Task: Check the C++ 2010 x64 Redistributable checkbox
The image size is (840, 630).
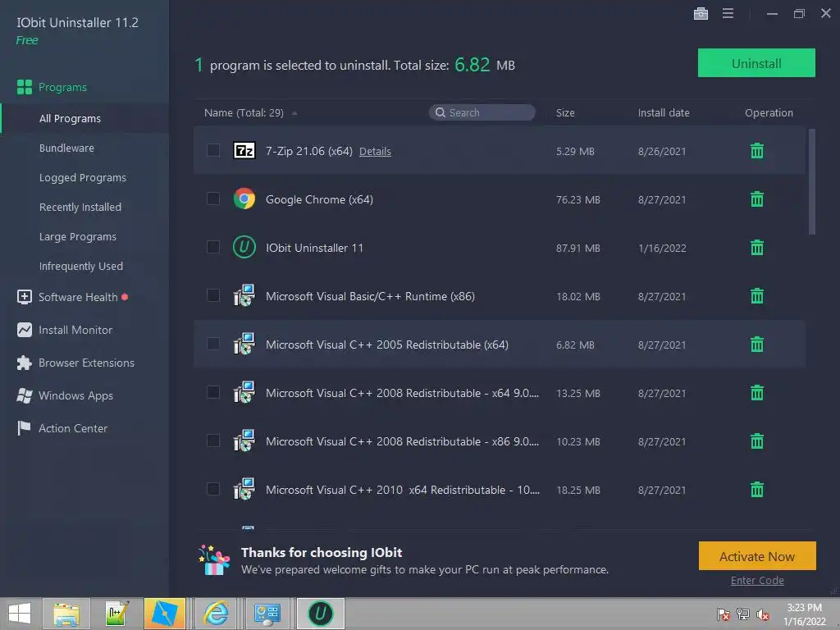Action: point(213,489)
